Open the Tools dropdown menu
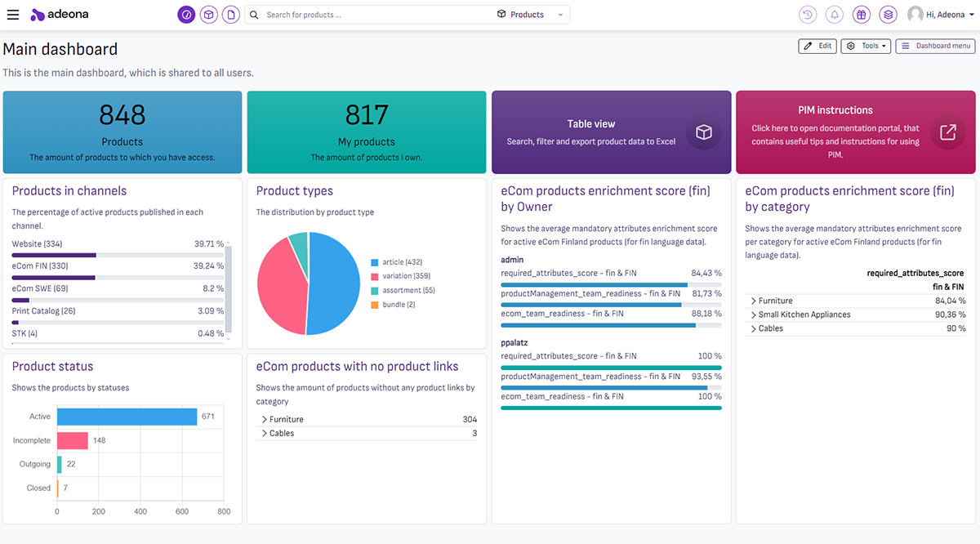 (866, 46)
